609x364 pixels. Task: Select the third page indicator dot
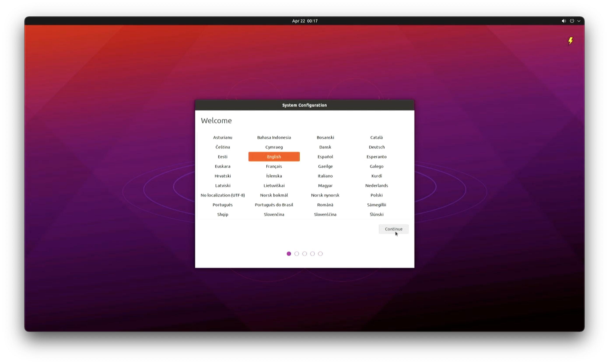click(304, 254)
